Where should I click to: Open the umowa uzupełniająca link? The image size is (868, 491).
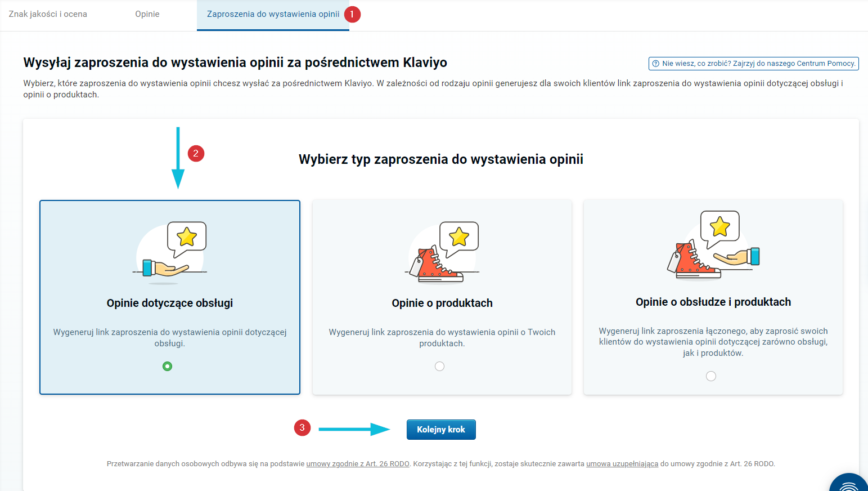point(622,464)
